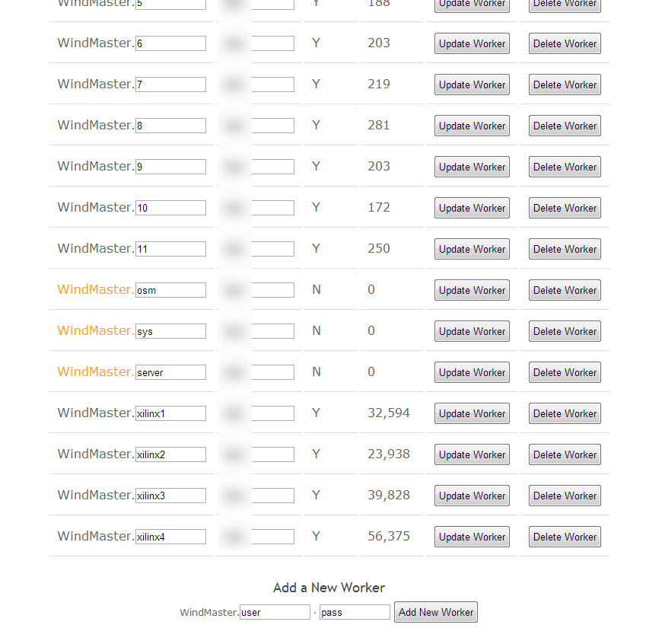Edit the osm worker name field
This screenshot has width=646, height=644.
click(x=170, y=290)
